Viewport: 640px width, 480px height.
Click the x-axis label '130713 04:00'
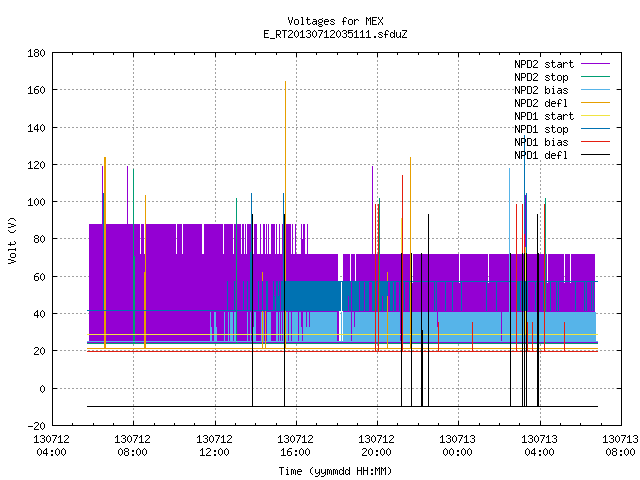pos(540,446)
